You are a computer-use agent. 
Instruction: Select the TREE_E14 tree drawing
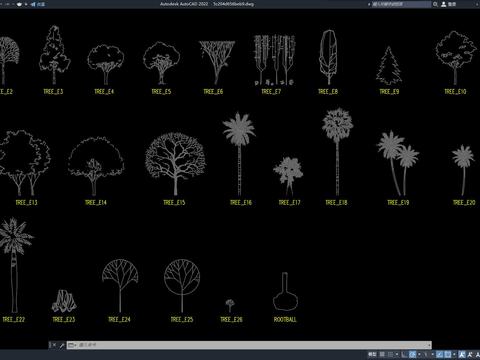tap(96, 166)
